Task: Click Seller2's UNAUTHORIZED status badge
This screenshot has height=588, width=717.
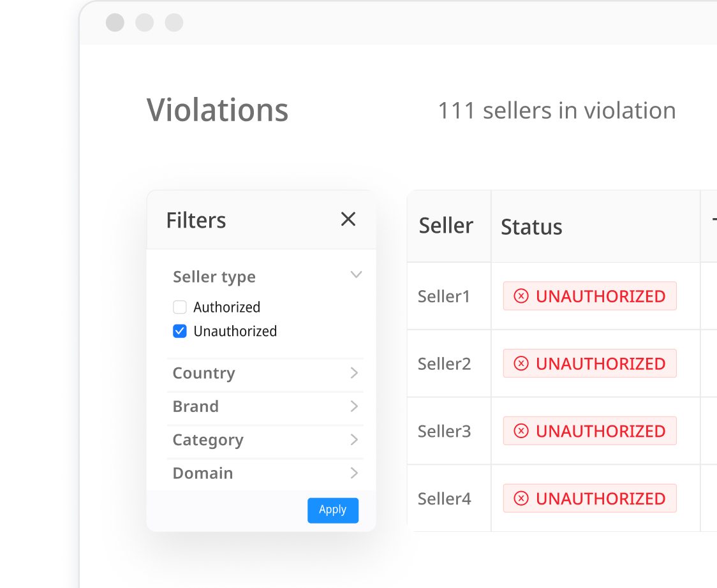Action: pyautogui.click(x=590, y=364)
